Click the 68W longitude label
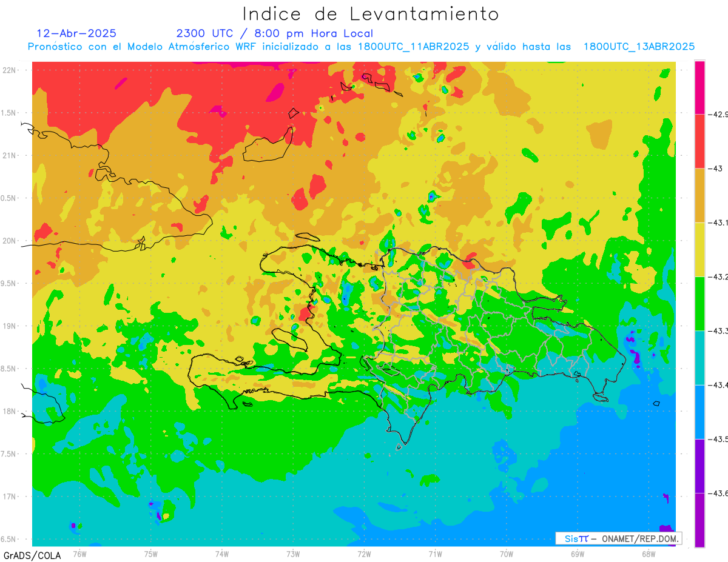 pyautogui.click(x=649, y=554)
